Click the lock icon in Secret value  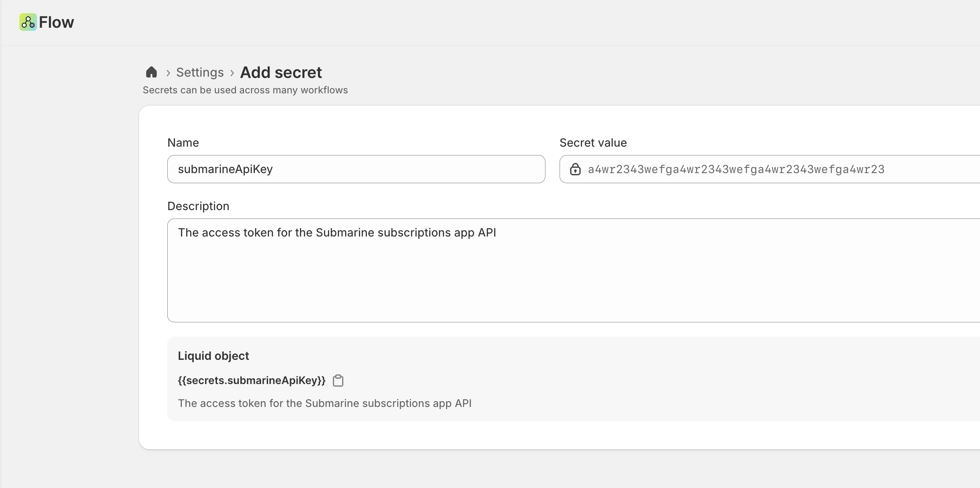click(575, 169)
